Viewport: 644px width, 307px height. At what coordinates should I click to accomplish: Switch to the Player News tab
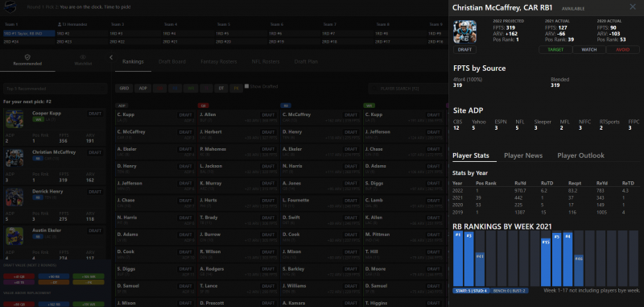pyautogui.click(x=523, y=156)
